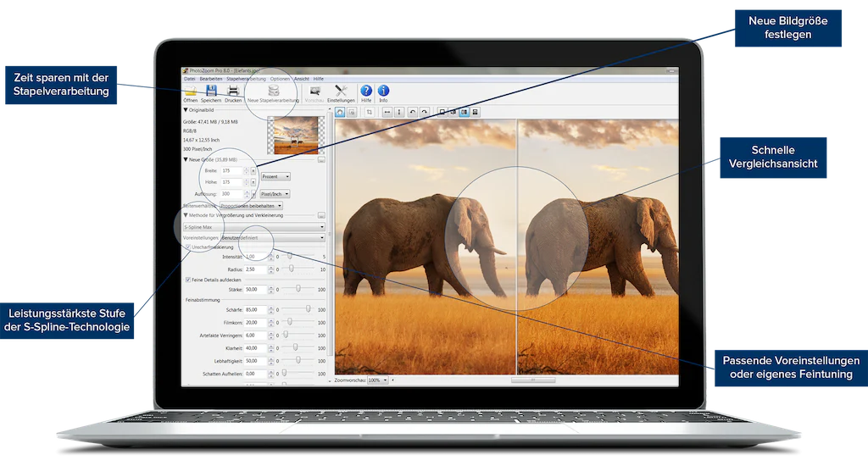This screenshot has height=466, width=868.
Task: Toggle the Unscharfmaskierung checkbox
Action: 187,247
